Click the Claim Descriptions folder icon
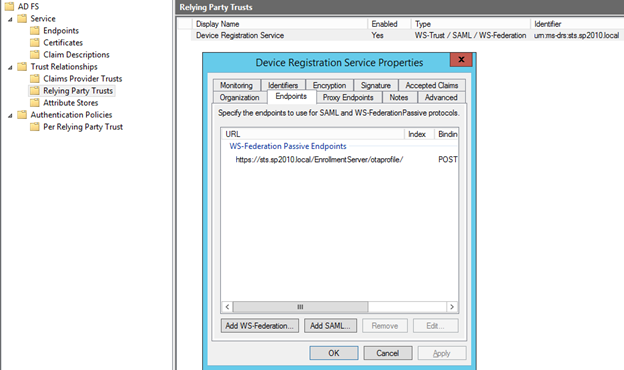 pos(35,55)
